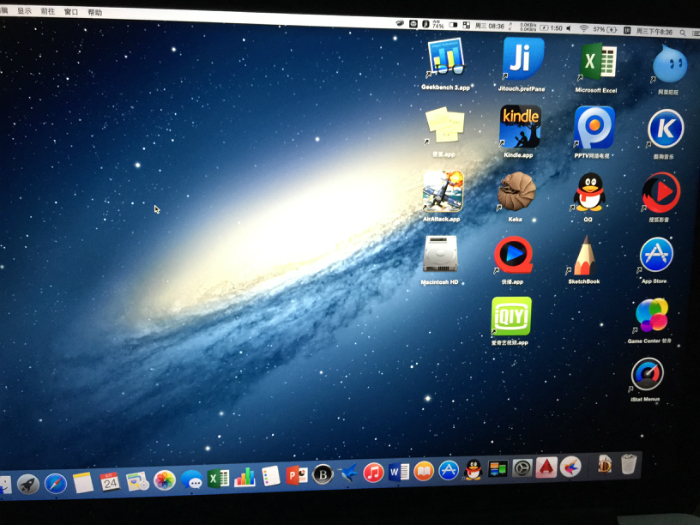
Task: Open the 显示 (View) menu
Action: 22,12
